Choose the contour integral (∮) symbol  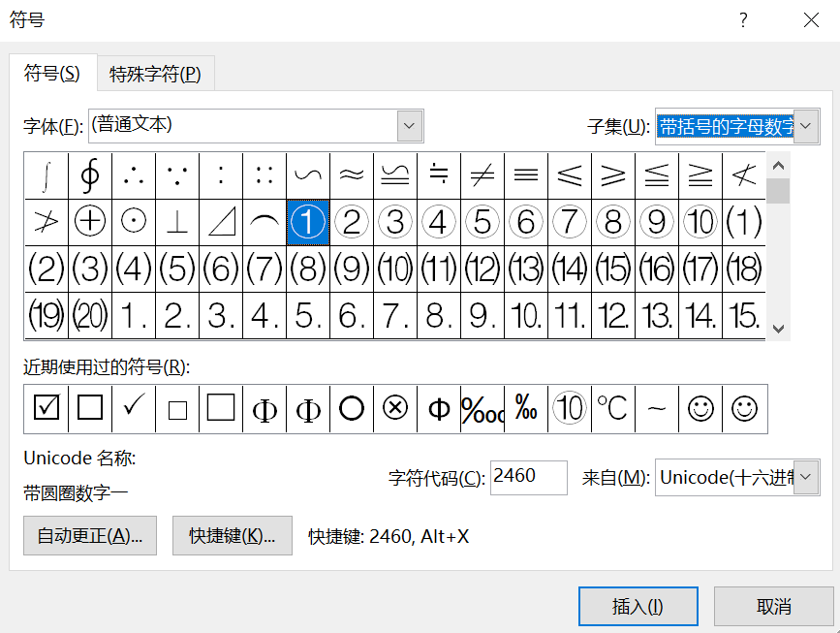coord(90,174)
